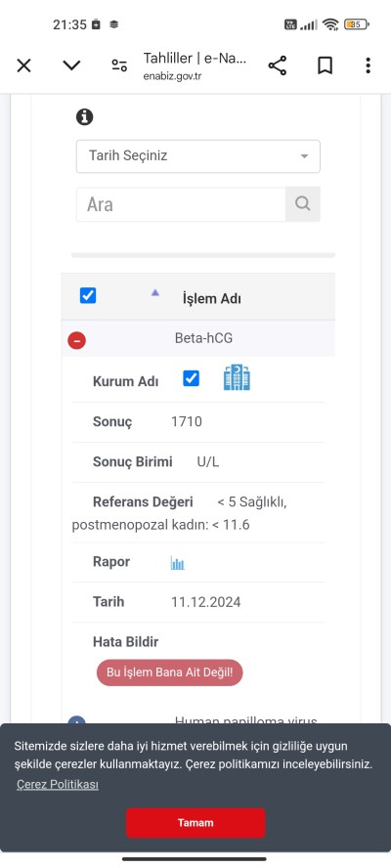Bookmark this page with the bookmark icon
391x868 pixels.
pos(325,65)
